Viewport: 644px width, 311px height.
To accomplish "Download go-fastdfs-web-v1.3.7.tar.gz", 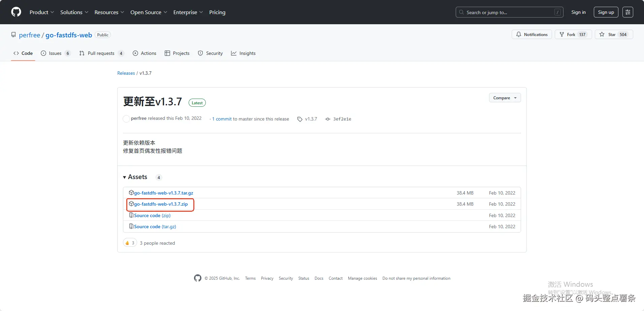I will click(x=164, y=193).
